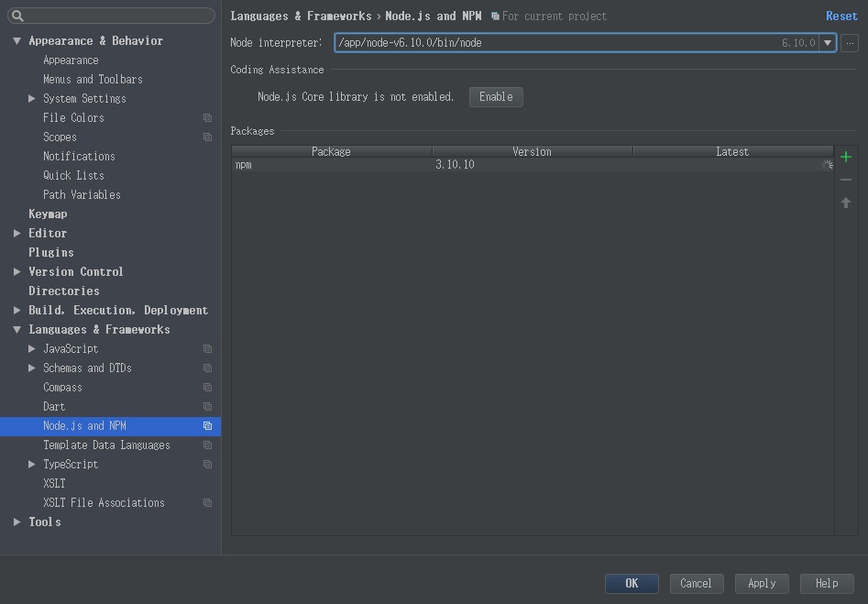Focus the settings search field
868x604 pixels.
point(111,16)
